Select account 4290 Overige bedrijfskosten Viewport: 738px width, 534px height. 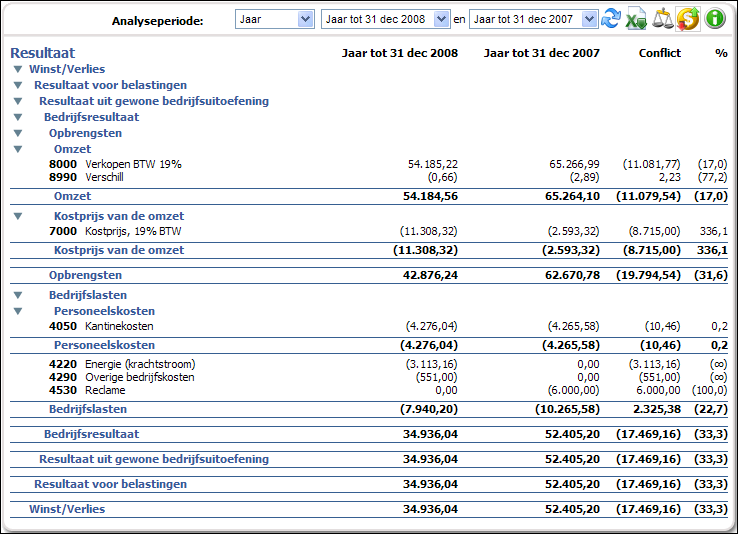[121, 377]
